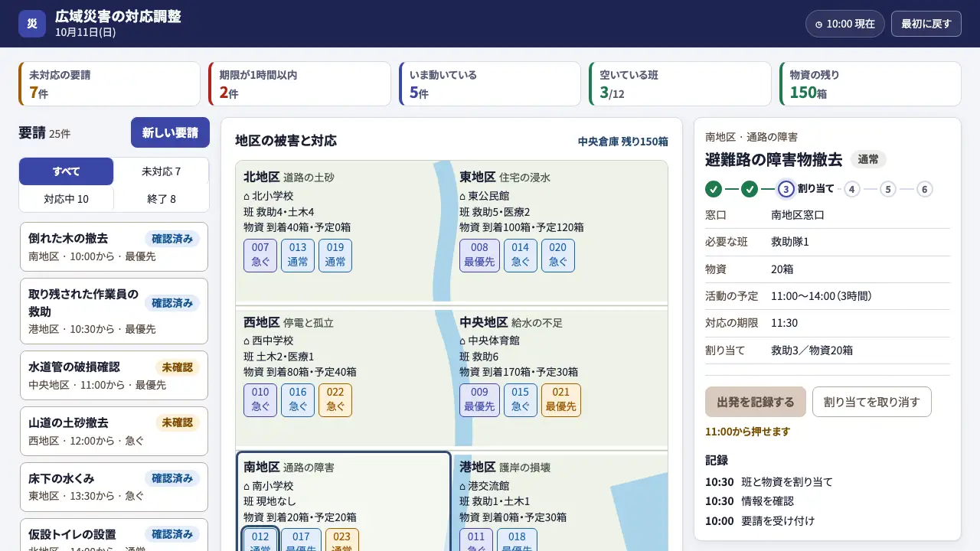This screenshot has height=551, width=980.
Task: Switch to the 対応中 10 tab
Action: [67, 199]
